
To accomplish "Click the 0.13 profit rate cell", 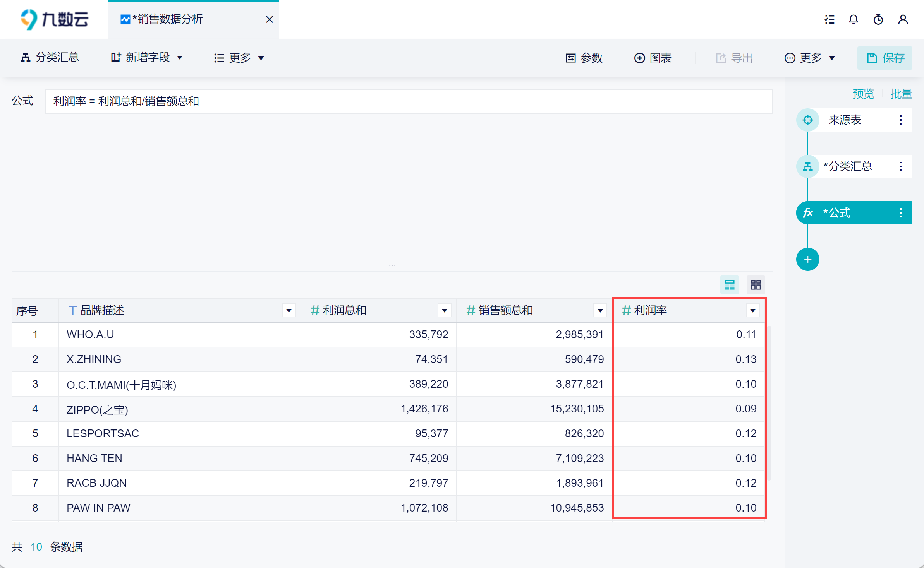I will (746, 359).
